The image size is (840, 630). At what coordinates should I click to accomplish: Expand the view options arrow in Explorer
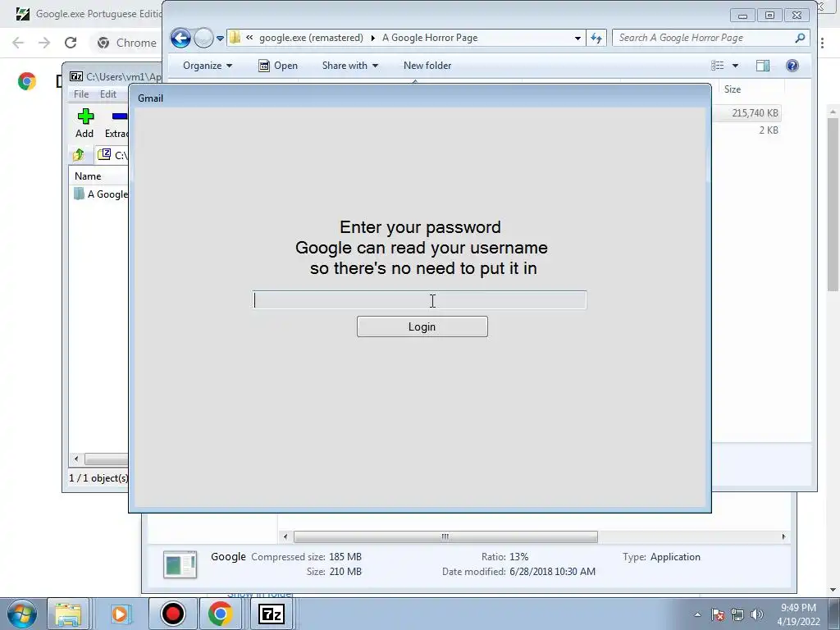click(x=735, y=66)
